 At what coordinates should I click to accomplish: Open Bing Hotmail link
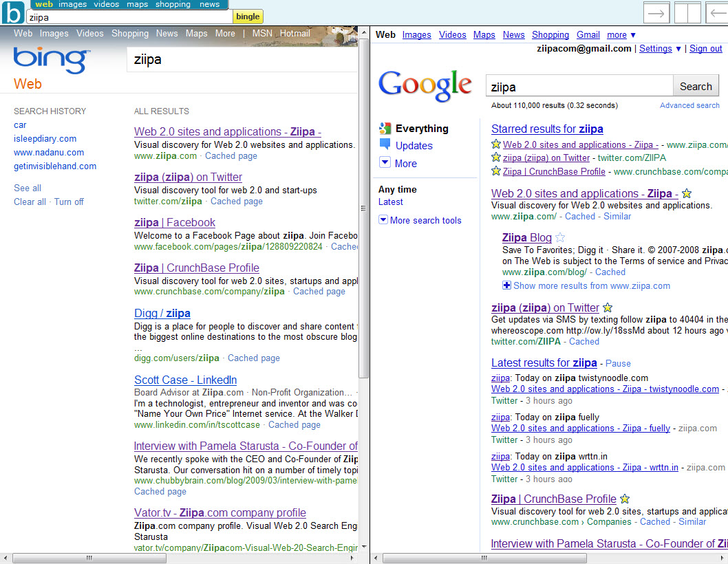(x=295, y=34)
